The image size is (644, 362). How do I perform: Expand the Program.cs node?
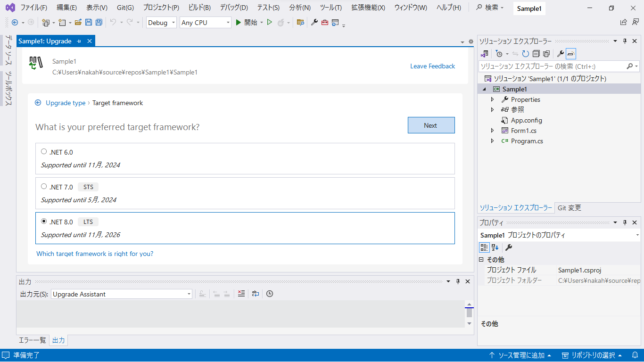coord(492,141)
